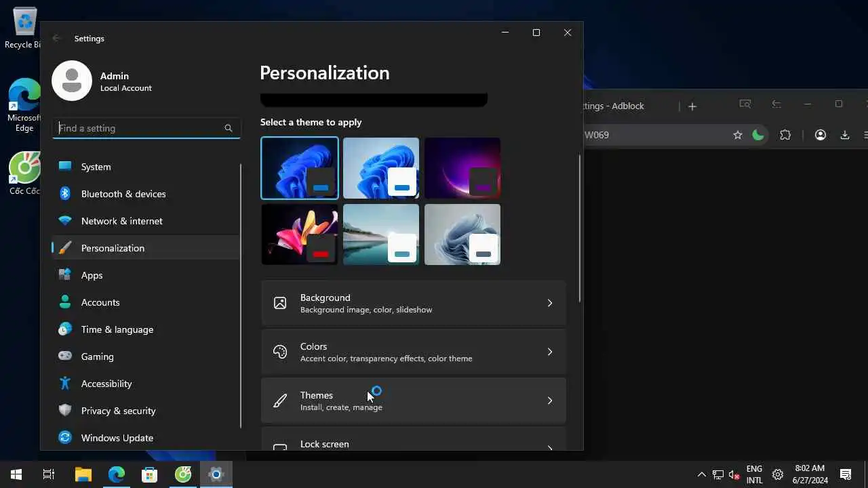Image resolution: width=868 pixels, height=488 pixels.
Task: Apply the gray Flow theme
Action: click(462, 235)
